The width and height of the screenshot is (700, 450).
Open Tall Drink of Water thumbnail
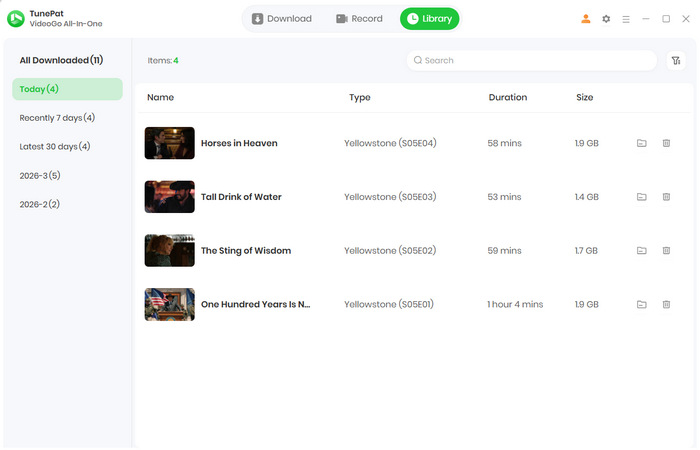170,197
